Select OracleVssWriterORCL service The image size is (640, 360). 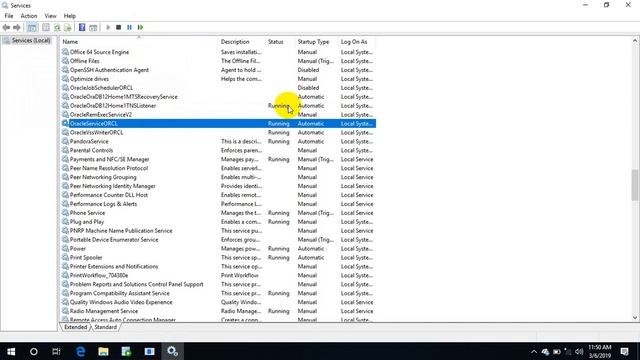(96, 133)
